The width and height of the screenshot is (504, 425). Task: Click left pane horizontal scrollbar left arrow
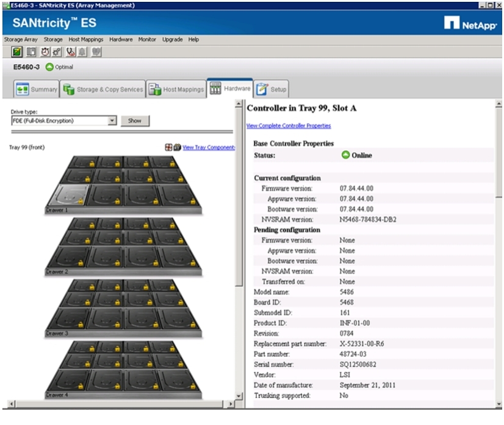pos(12,404)
